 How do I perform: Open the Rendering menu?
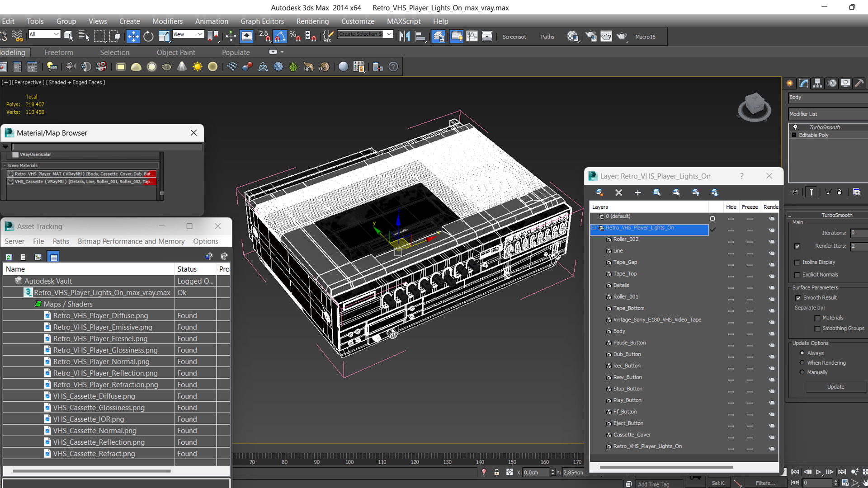pos(312,21)
